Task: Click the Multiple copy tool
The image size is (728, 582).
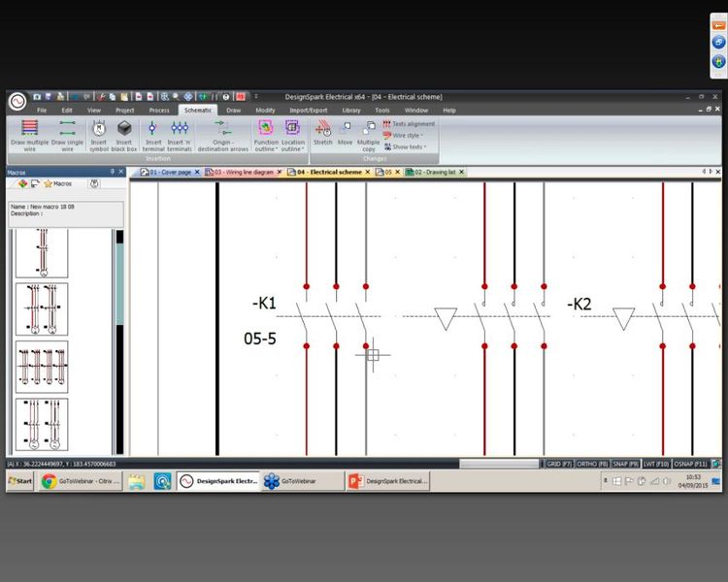Action: 368,135
